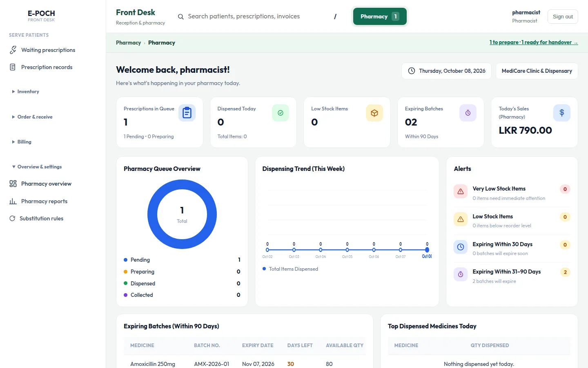Click the Prescriptions in Queue clipboard icon

pyautogui.click(x=187, y=113)
